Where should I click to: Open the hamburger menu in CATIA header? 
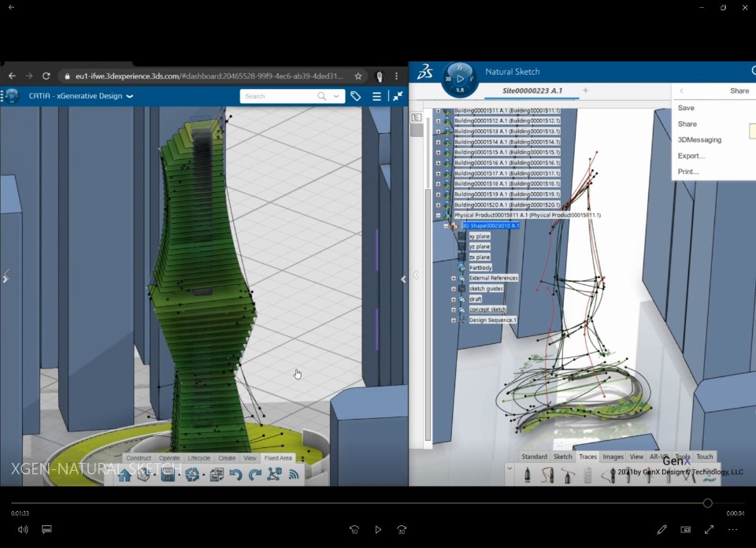click(376, 96)
